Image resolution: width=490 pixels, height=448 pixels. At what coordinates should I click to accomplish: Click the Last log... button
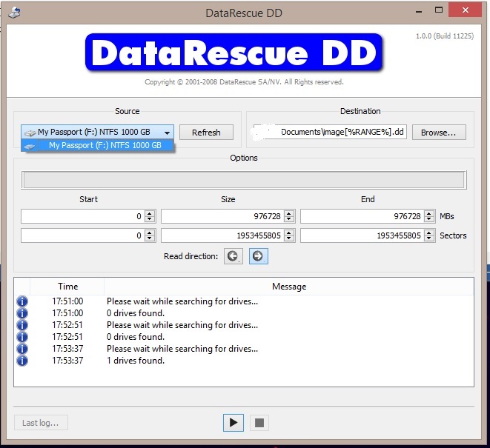click(x=41, y=423)
